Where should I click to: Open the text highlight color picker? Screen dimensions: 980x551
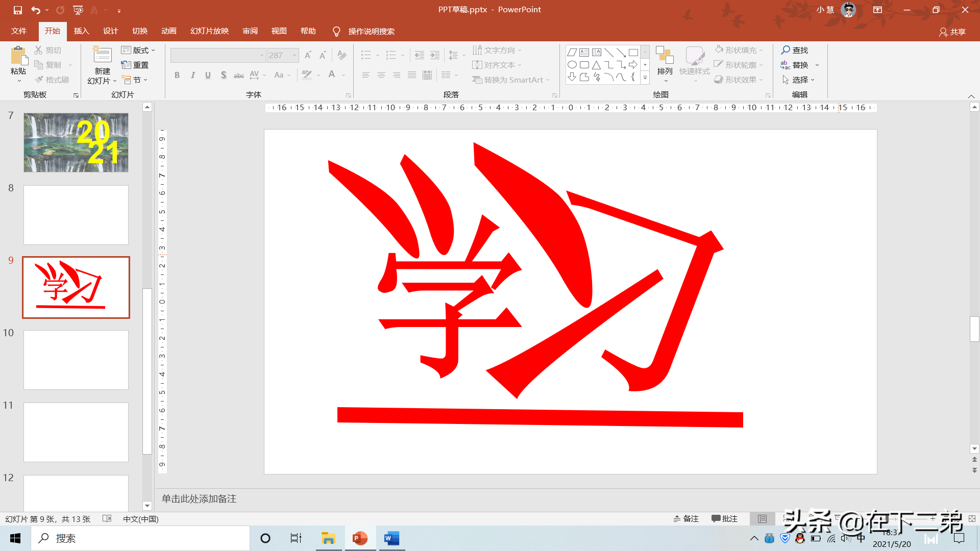tap(306, 75)
